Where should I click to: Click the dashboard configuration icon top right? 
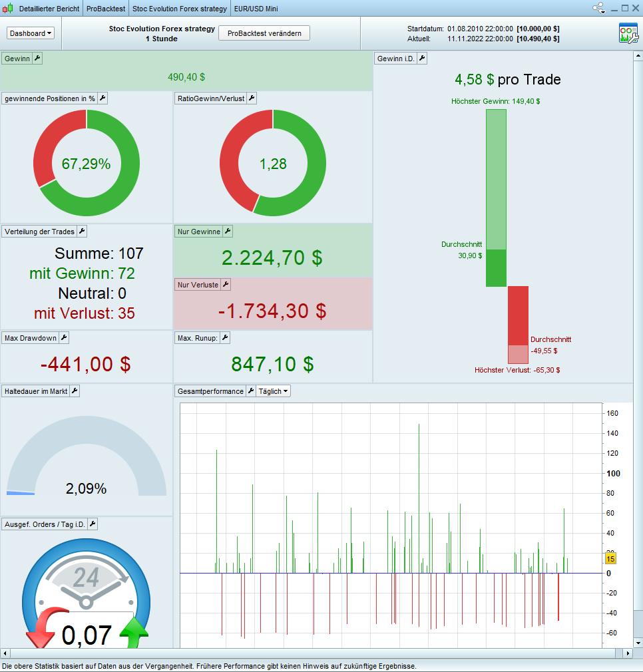(x=628, y=33)
